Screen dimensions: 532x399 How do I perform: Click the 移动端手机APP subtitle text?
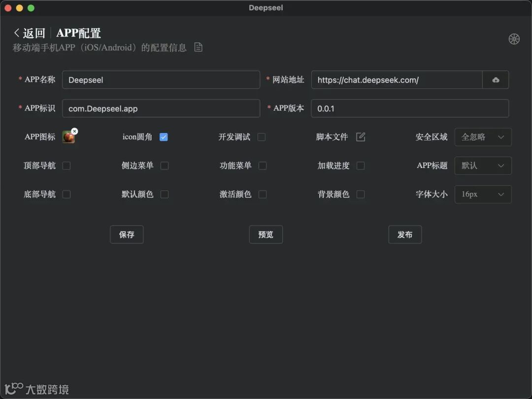[x=100, y=47]
